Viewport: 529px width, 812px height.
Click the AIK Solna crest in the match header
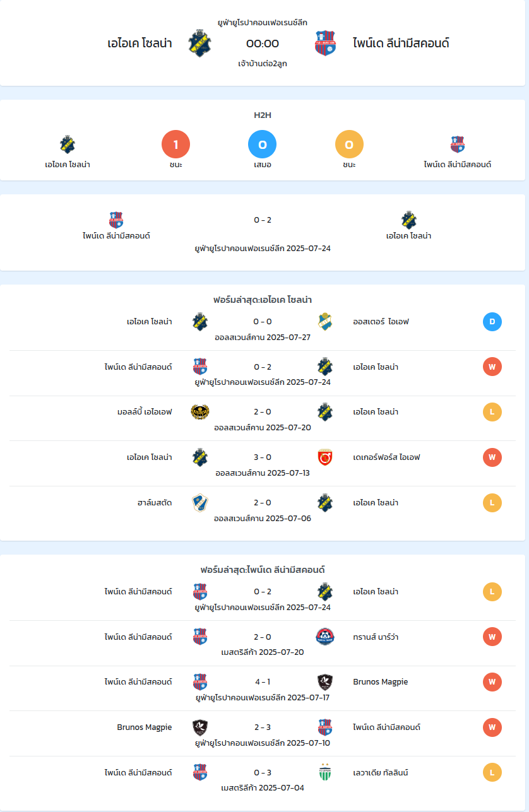click(x=199, y=44)
